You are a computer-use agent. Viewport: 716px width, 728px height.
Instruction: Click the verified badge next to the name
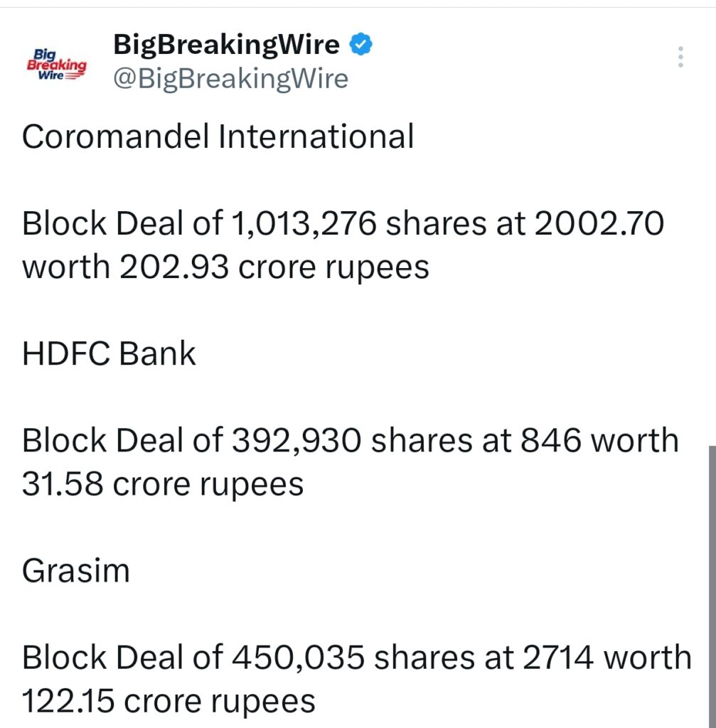(360, 44)
